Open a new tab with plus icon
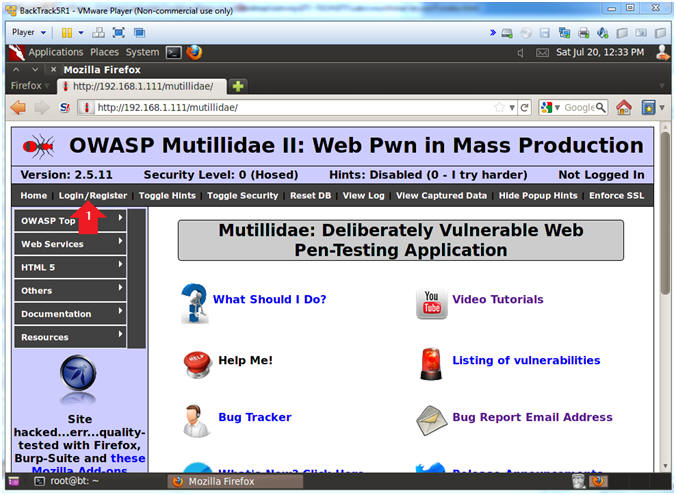The height and width of the screenshot is (495, 676). (238, 86)
